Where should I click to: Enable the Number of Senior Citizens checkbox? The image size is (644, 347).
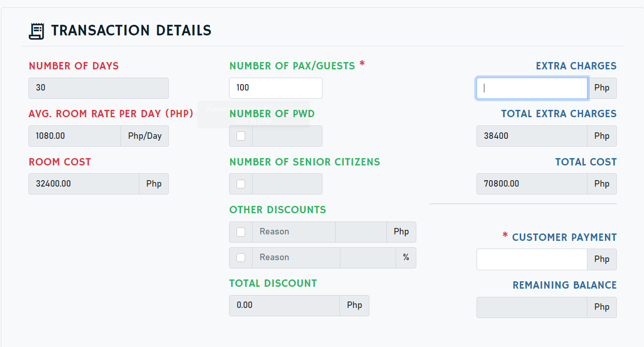[x=241, y=184]
